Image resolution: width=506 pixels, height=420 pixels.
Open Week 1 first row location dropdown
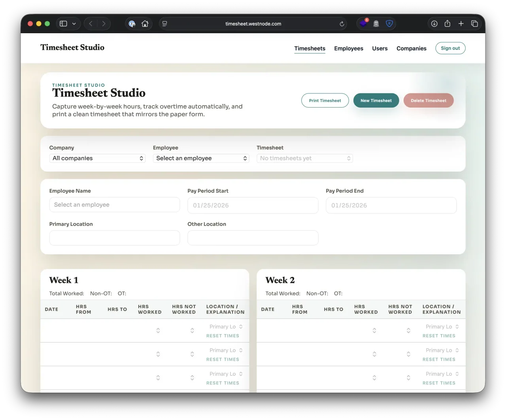[225, 327]
